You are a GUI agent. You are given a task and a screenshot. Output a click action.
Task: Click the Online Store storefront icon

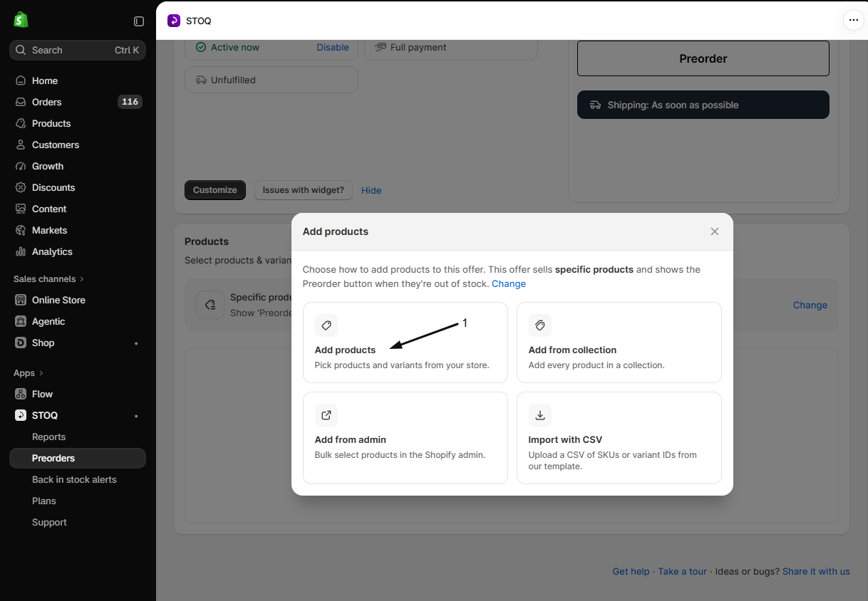click(21, 300)
